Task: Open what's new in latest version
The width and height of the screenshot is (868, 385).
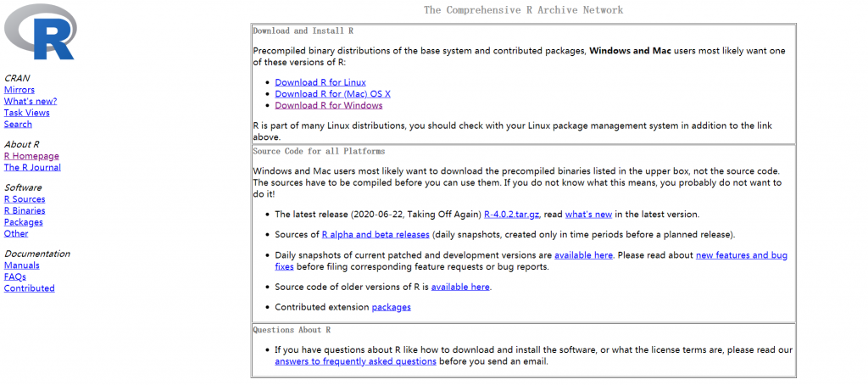Action: coord(588,215)
